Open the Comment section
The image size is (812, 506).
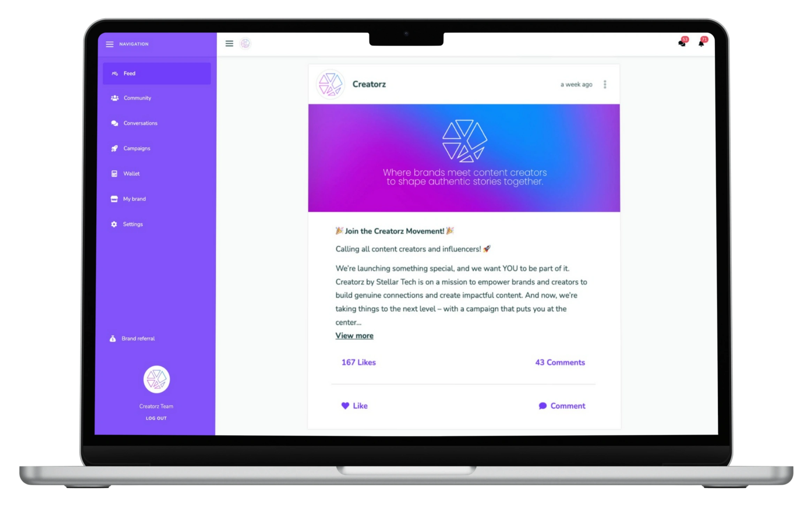(560, 405)
